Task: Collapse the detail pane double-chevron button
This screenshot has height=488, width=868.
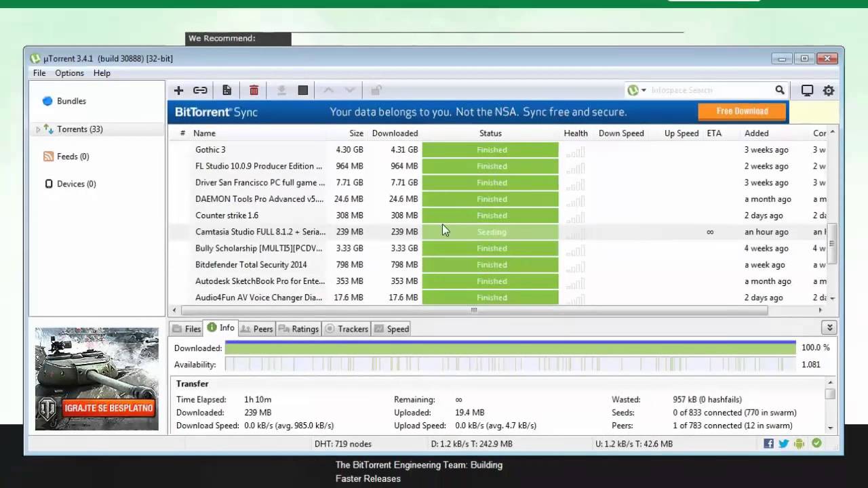Action: tap(829, 328)
